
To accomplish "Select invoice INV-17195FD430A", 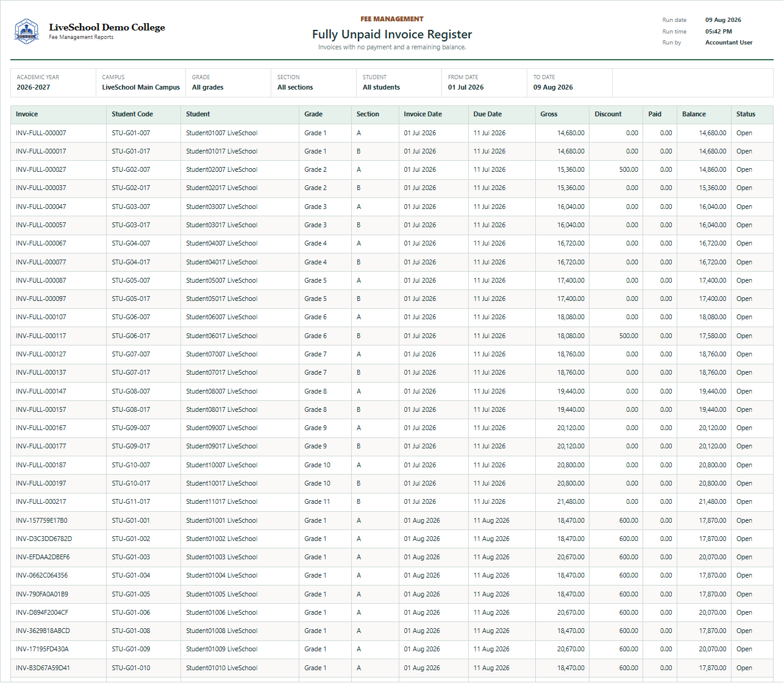I will tap(42, 649).
